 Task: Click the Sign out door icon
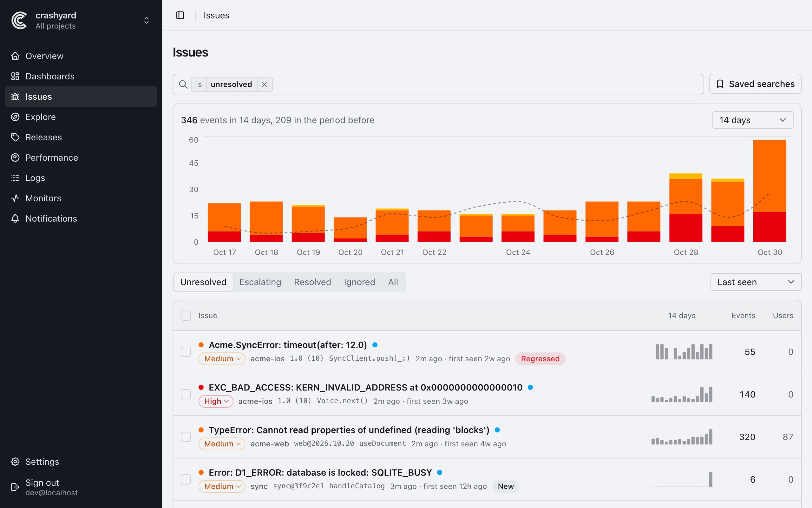15,487
